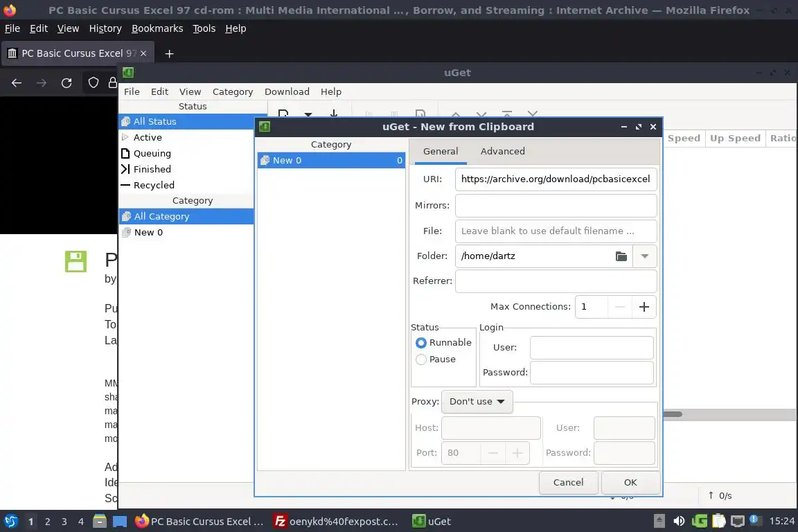Viewport: 798px width, 532px height.
Task: Click the uGet tray icon
Action: 699,522
